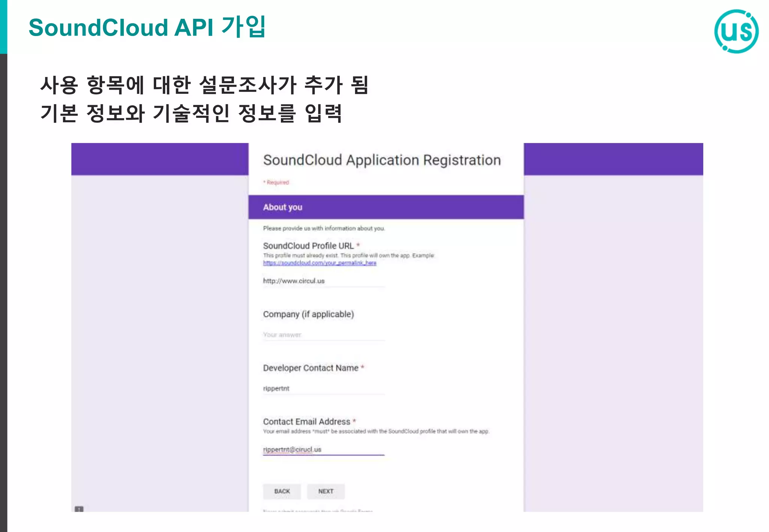Click the '사용 항목에 대한 설문조사가 추가 됨' line

click(204, 85)
